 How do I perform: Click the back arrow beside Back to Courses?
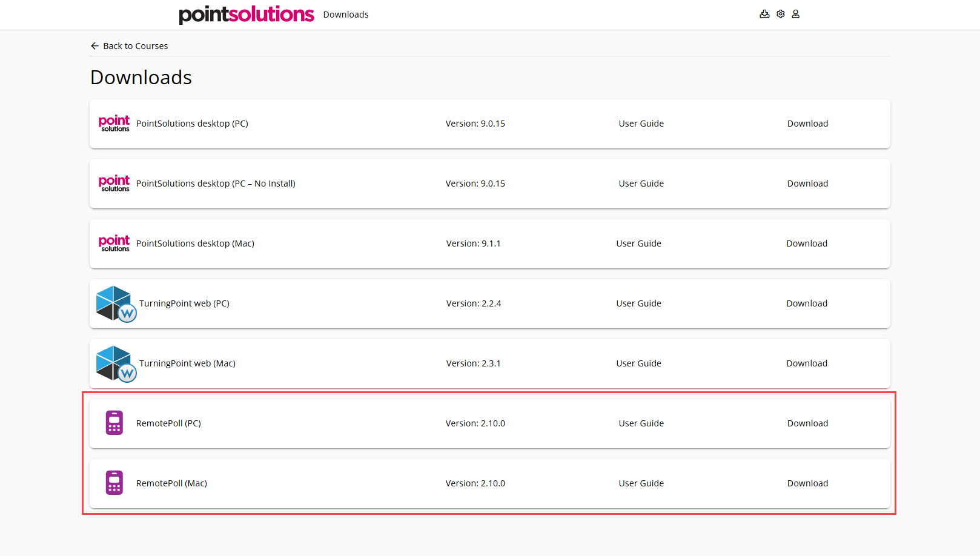pos(94,46)
